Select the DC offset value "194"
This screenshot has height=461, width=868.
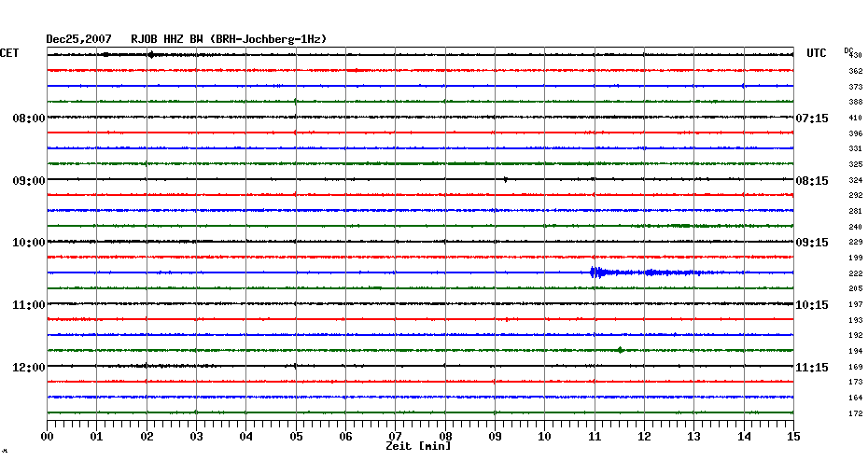pyautogui.click(x=856, y=352)
